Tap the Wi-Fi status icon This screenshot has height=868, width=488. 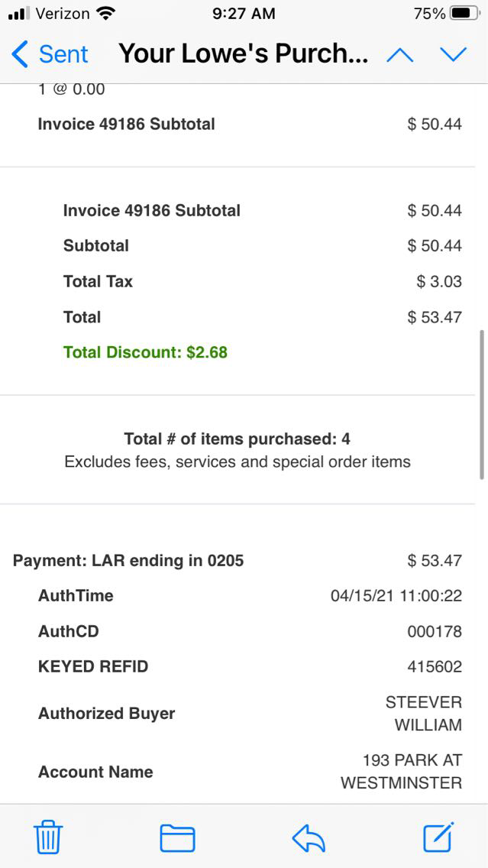point(106,14)
